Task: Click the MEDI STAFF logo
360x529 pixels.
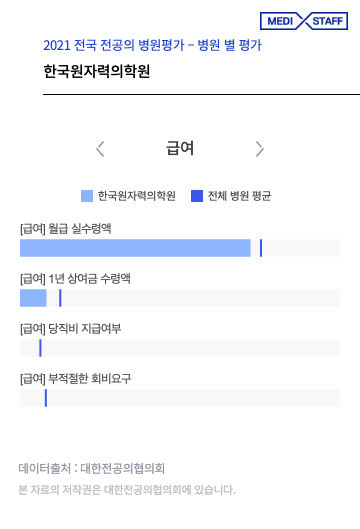Action: pyautogui.click(x=304, y=21)
